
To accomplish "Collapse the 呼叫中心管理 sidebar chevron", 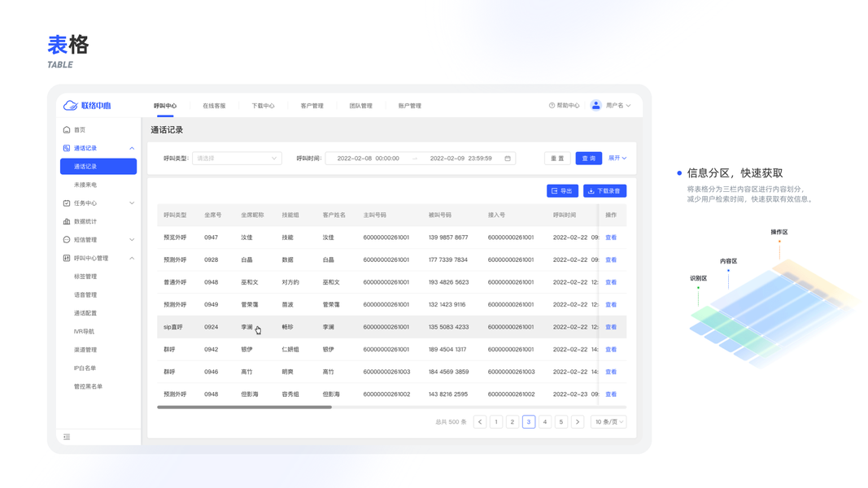I will tap(132, 258).
